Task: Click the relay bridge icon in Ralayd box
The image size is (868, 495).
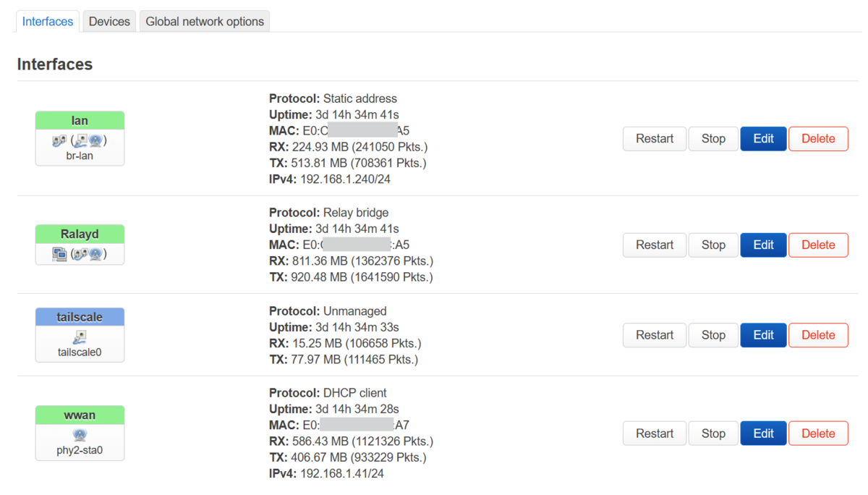Action: (59, 254)
